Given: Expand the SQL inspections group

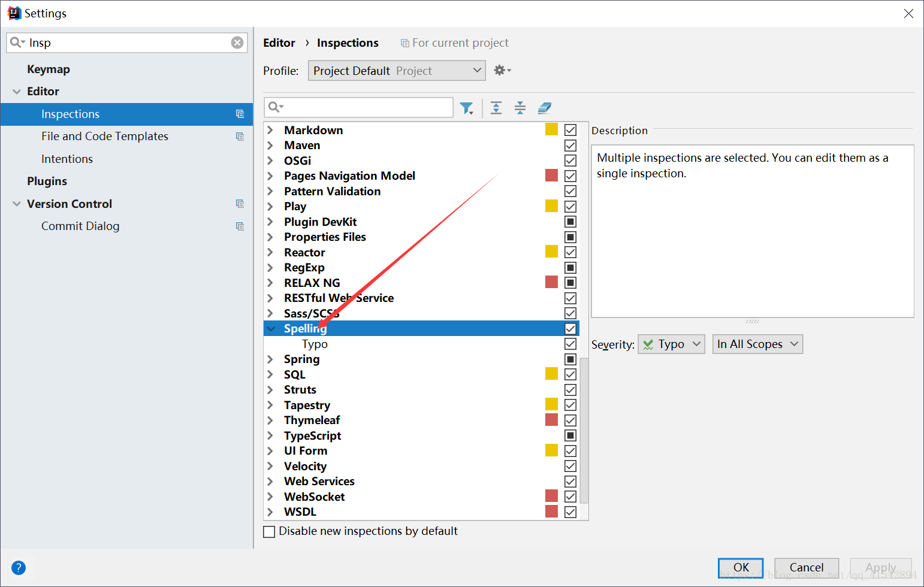Looking at the screenshot, I should click(x=270, y=374).
